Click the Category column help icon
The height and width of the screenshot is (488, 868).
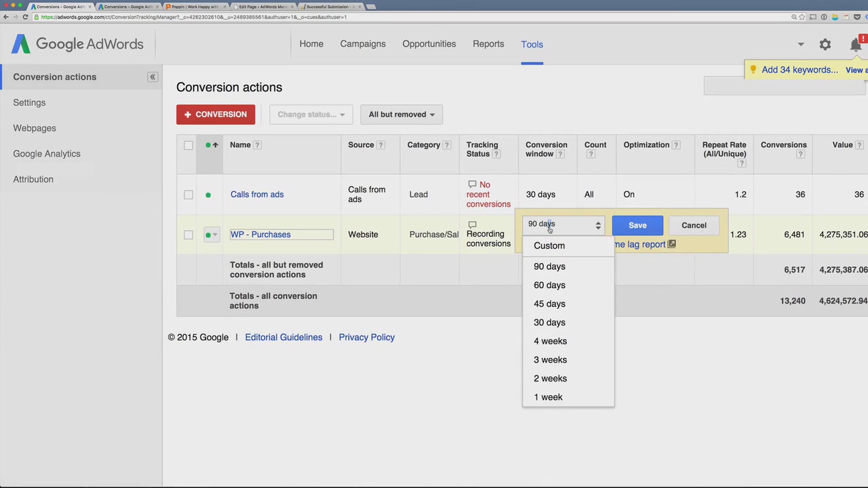click(446, 145)
